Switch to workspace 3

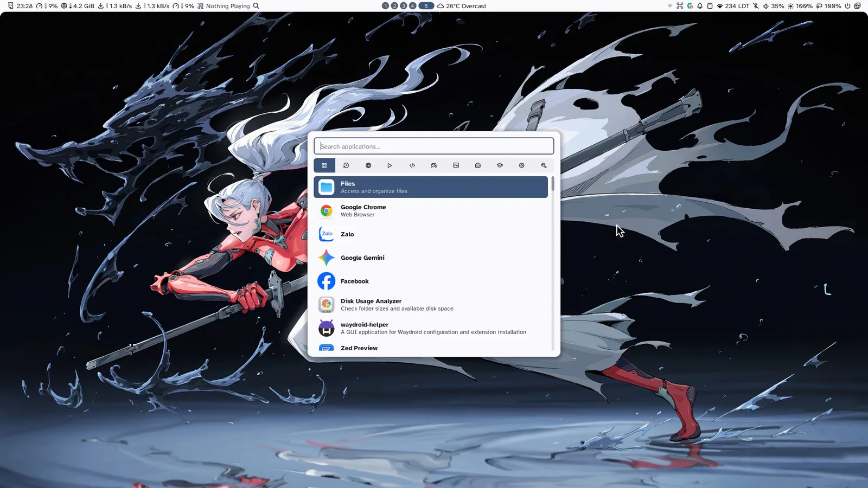click(x=404, y=6)
